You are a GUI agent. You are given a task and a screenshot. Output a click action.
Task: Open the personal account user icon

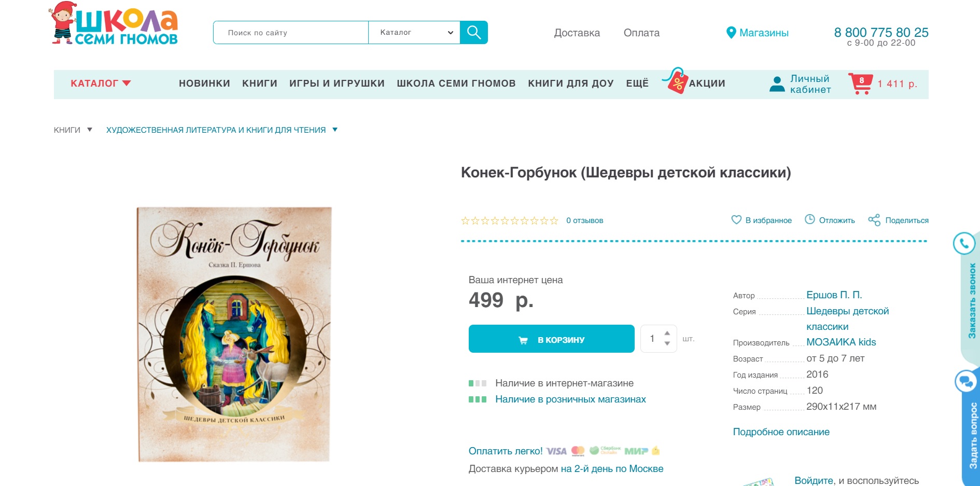tap(777, 84)
